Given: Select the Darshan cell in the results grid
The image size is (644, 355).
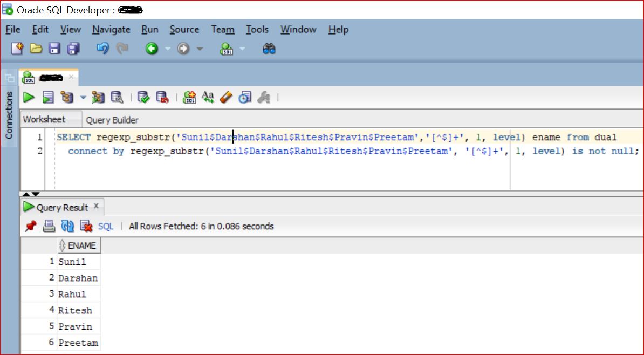Looking at the screenshot, I should coord(78,278).
